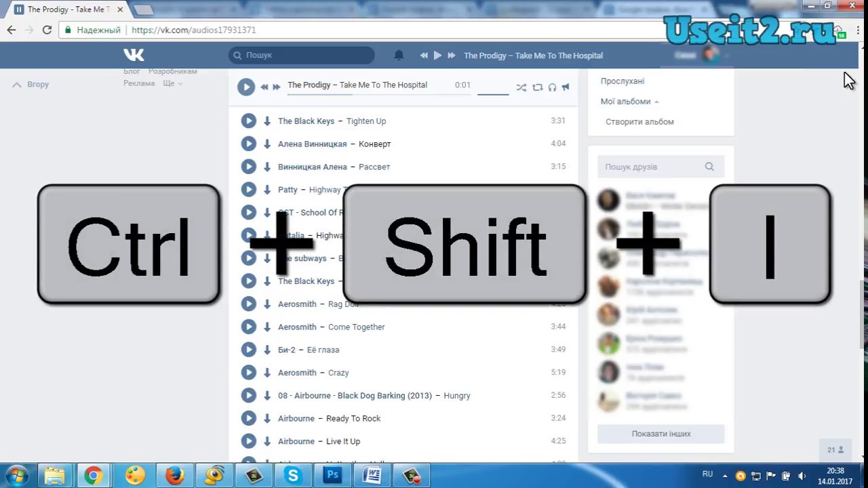Click the large round play button of the audio player
The image size is (868, 488).
245,87
